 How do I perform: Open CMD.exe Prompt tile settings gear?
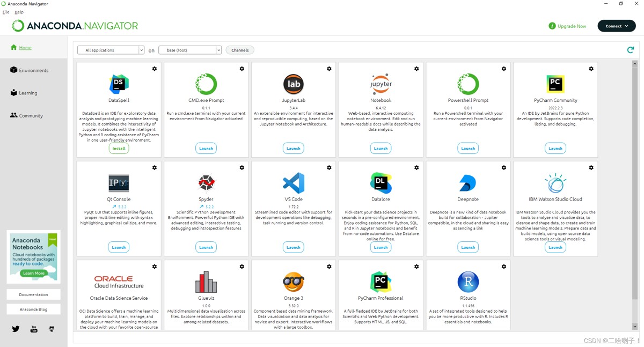coord(242,69)
